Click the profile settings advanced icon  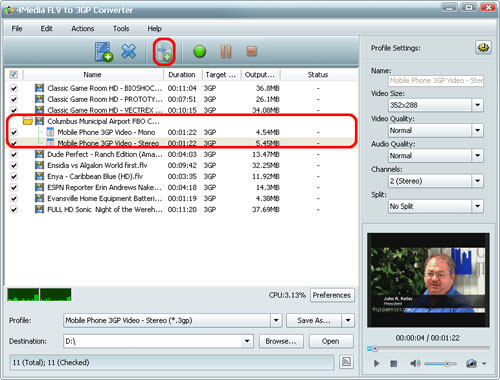tap(483, 48)
